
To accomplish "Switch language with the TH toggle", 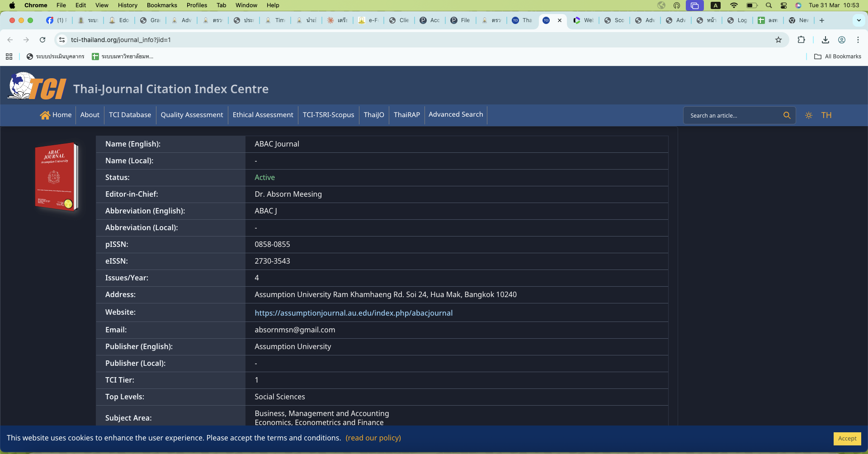I will (x=826, y=115).
